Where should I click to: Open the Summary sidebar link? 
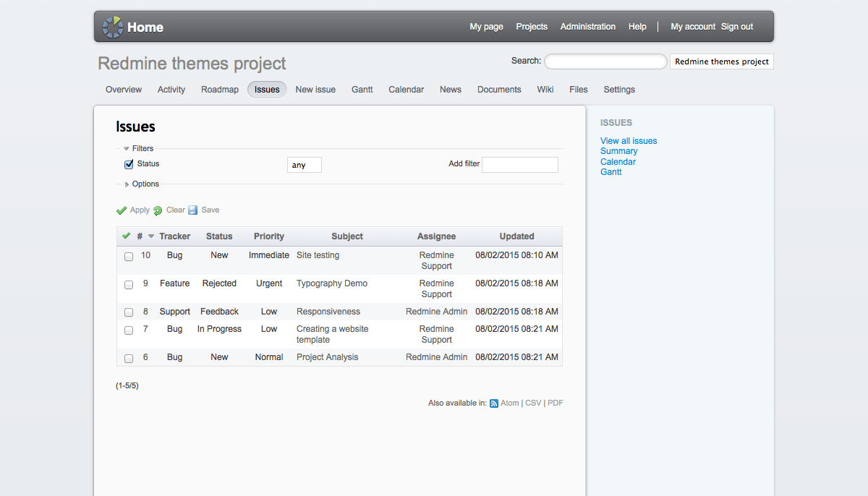click(x=619, y=151)
